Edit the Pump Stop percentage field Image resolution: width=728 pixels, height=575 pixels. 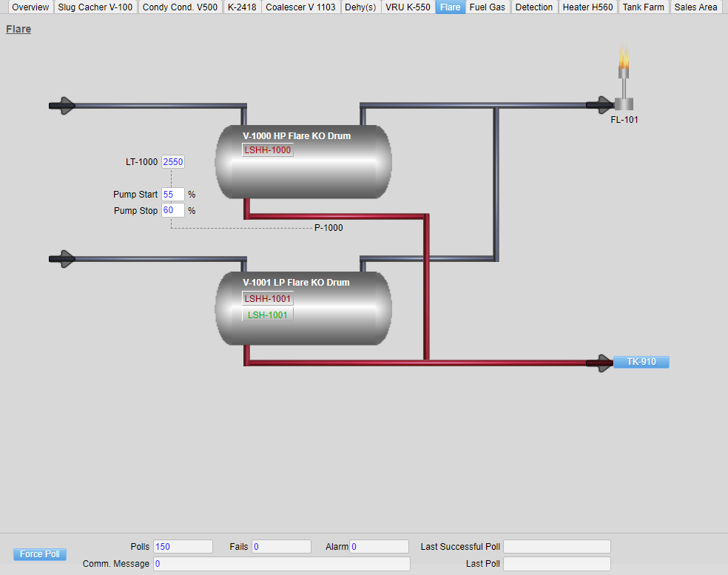pyautogui.click(x=172, y=210)
